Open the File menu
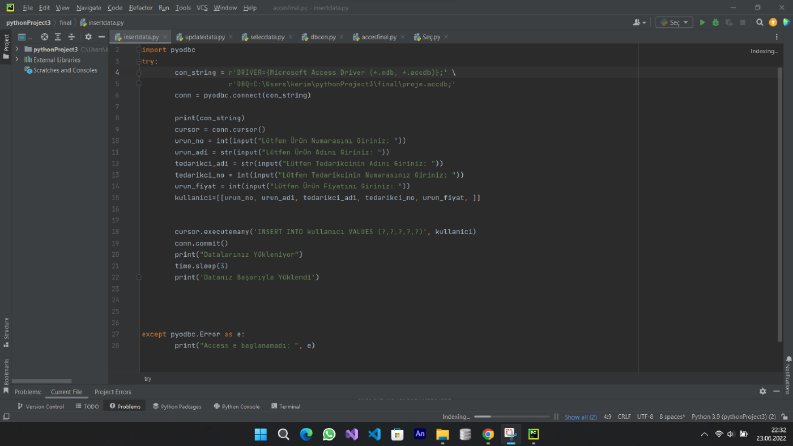This screenshot has width=793, height=446. click(x=27, y=8)
